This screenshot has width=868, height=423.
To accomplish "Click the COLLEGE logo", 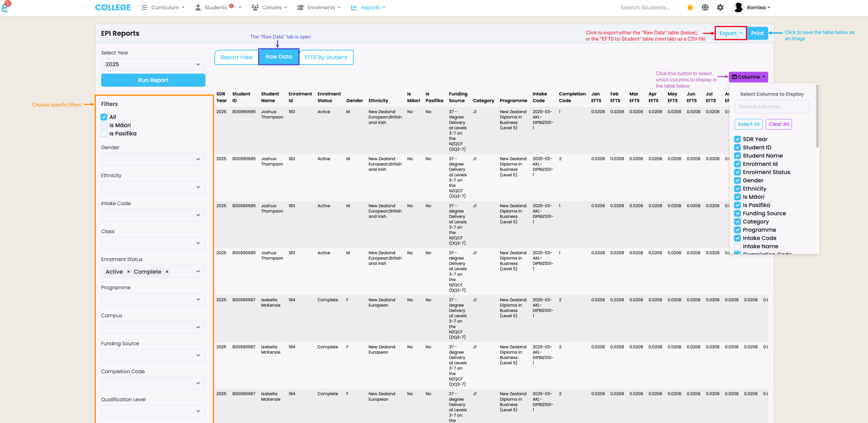I will tap(113, 7).
